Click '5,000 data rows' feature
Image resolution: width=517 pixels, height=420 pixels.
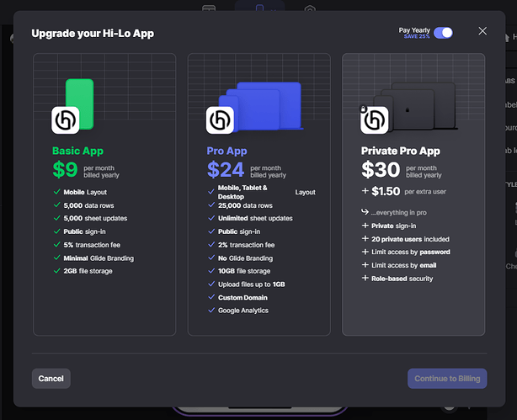(x=88, y=205)
